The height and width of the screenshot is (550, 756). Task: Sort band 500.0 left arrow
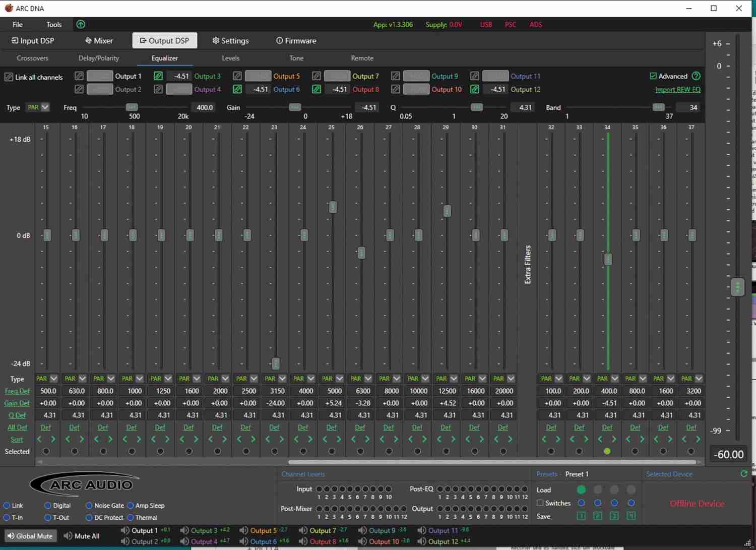pyautogui.click(x=39, y=440)
